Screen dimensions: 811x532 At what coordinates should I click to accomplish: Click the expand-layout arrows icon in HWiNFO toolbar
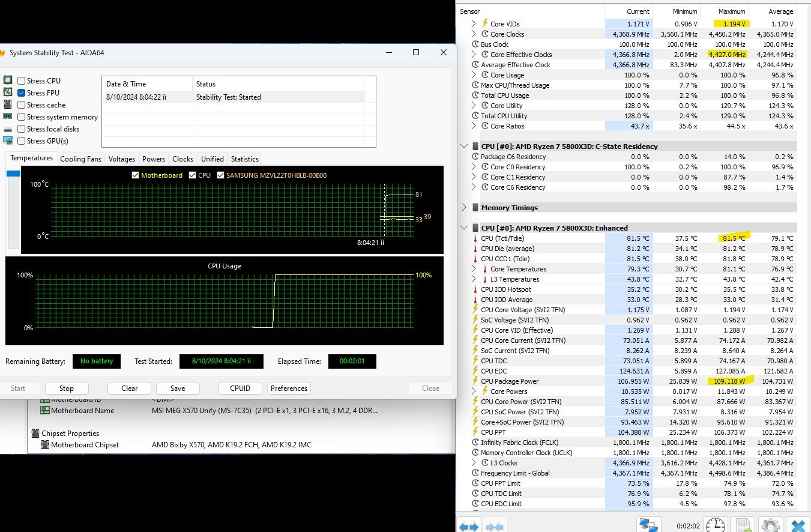[469, 526]
